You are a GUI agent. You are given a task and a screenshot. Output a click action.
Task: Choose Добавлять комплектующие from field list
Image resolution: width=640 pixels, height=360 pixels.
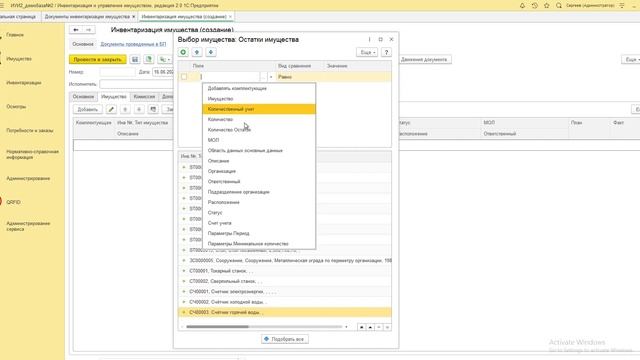point(259,88)
